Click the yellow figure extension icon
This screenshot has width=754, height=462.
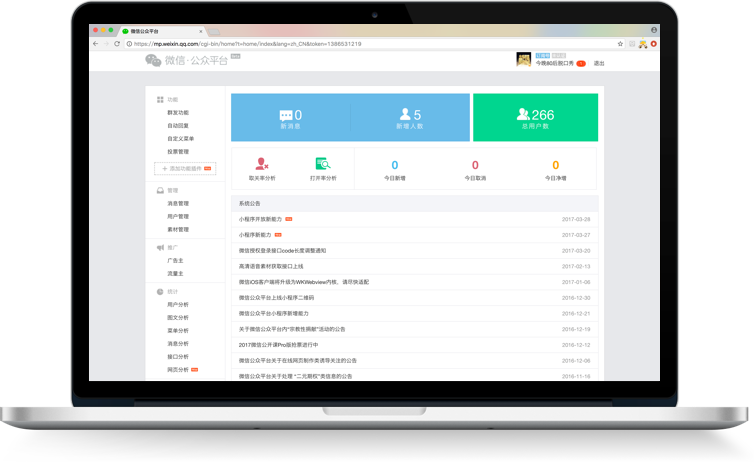click(643, 44)
